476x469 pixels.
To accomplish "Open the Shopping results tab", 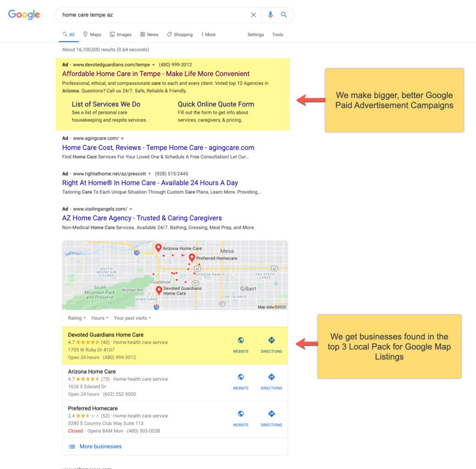I will [x=180, y=34].
